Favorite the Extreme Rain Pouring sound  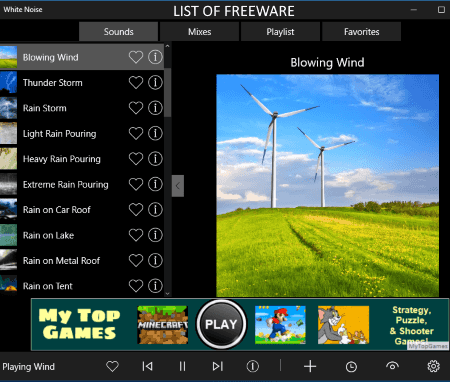[136, 184]
